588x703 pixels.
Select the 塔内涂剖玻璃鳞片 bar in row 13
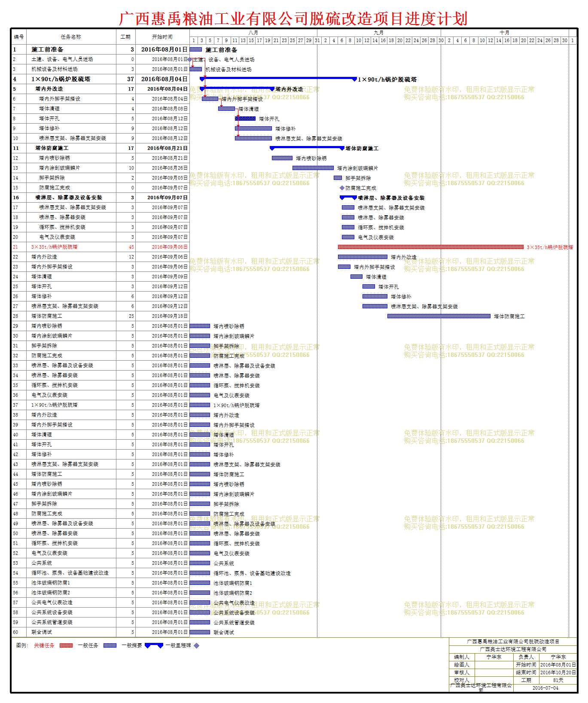tap(313, 168)
